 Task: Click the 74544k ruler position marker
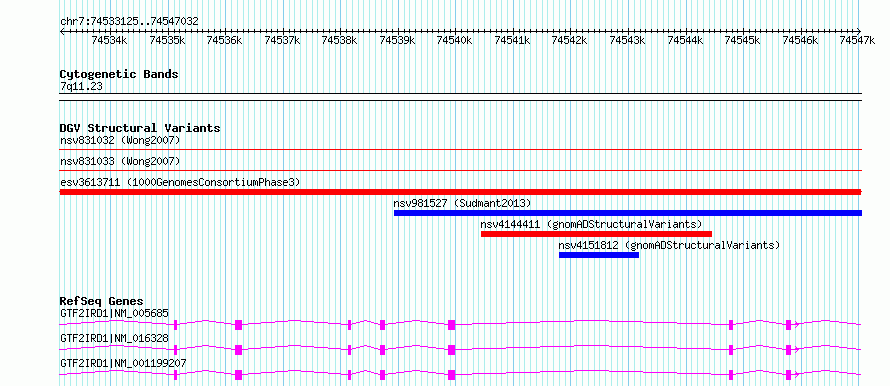pos(685,40)
